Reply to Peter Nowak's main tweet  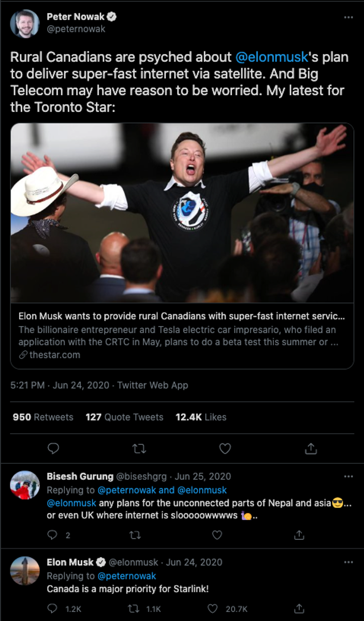(x=53, y=448)
